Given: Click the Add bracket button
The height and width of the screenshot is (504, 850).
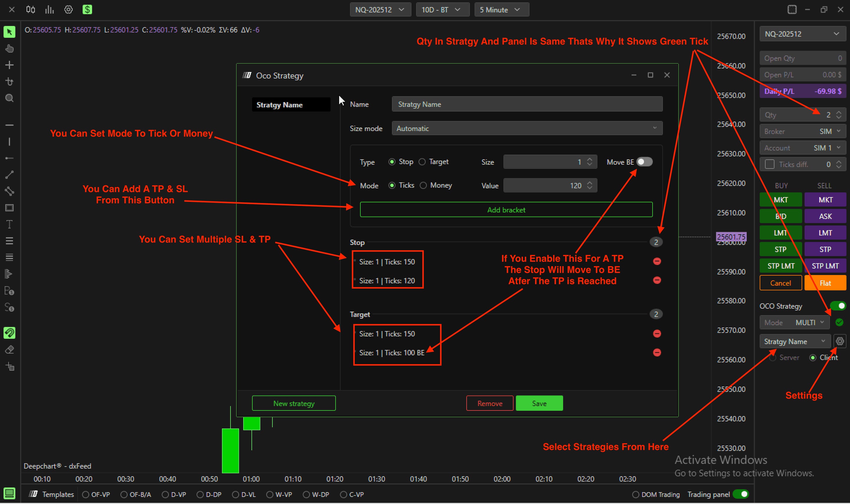Looking at the screenshot, I should pyautogui.click(x=506, y=210).
